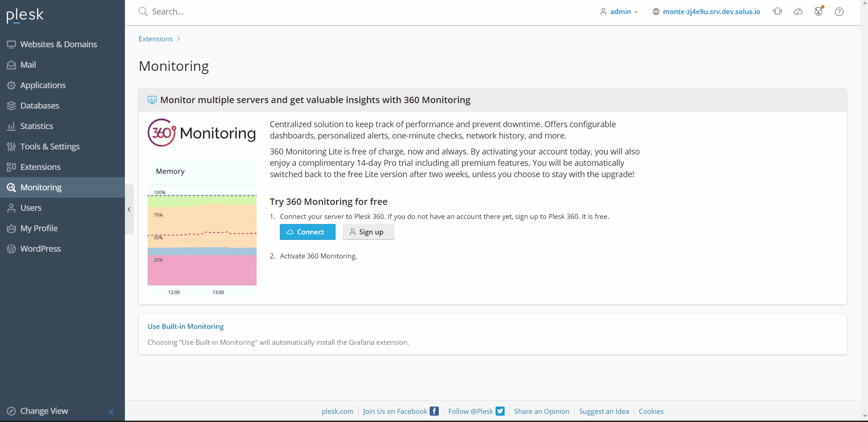Open the admin account dropdown
The width and height of the screenshot is (868, 422).
(619, 11)
